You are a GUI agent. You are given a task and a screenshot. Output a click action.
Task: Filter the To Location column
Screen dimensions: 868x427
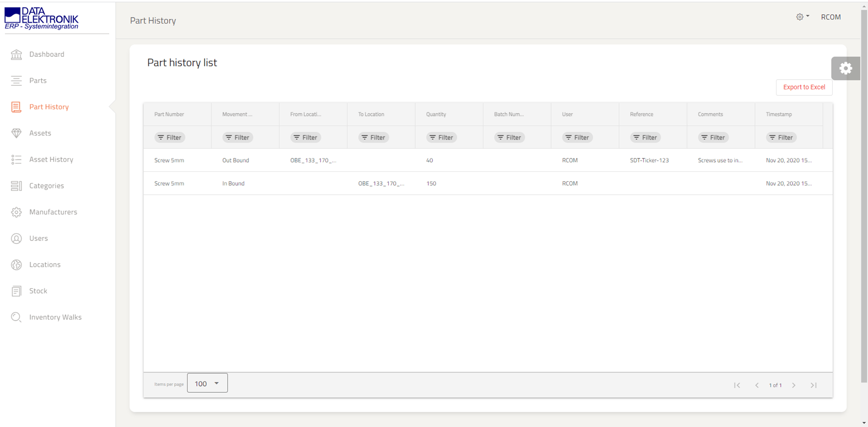tap(373, 137)
